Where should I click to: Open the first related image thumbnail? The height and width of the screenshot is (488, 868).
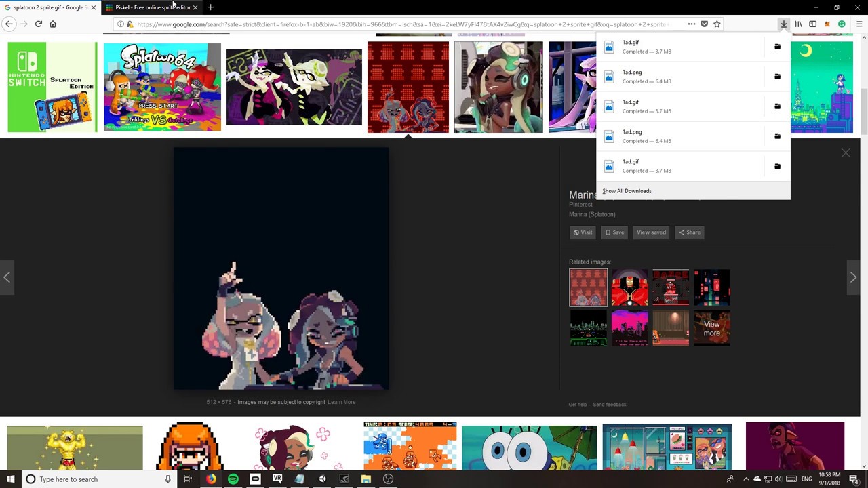(589, 287)
